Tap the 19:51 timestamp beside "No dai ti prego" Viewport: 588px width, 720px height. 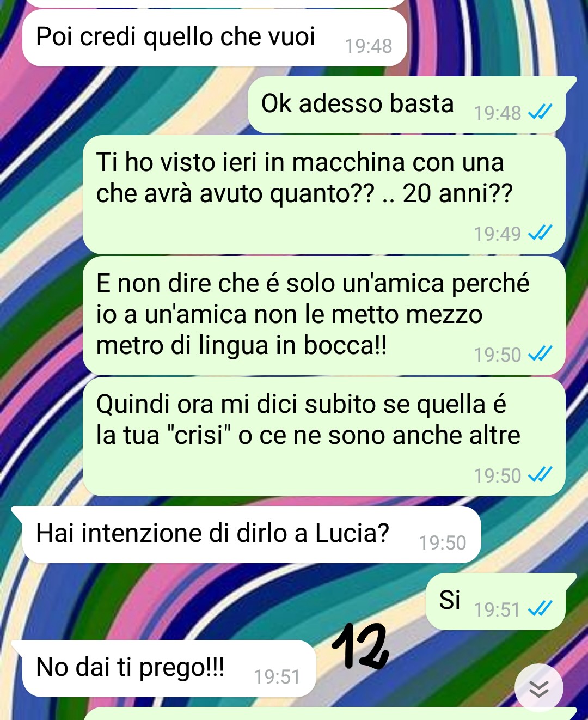click(x=277, y=677)
